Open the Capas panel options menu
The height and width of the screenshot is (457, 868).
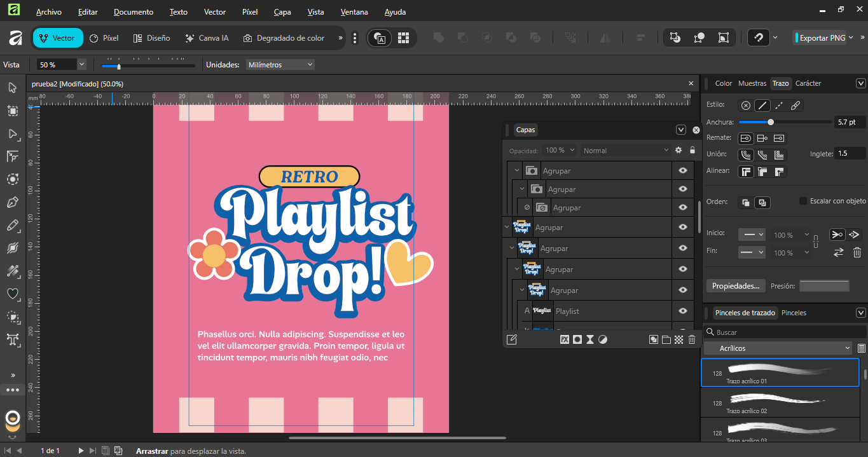tap(680, 130)
